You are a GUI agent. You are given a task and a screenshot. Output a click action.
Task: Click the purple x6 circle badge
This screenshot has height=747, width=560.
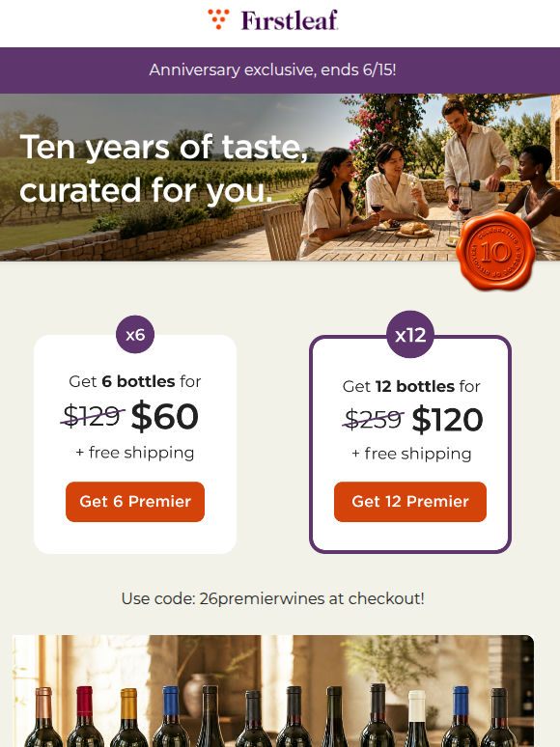pos(135,335)
